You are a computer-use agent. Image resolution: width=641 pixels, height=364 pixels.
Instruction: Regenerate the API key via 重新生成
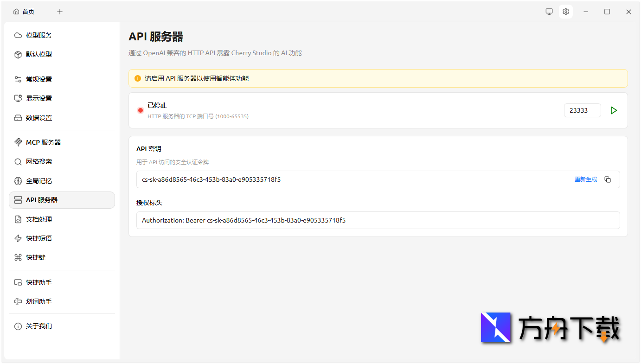point(585,179)
